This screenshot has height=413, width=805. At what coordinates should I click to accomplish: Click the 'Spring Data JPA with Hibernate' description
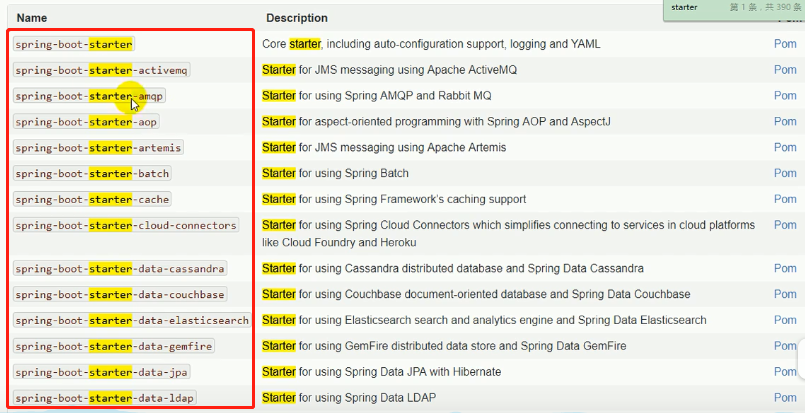[x=381, y=371]
